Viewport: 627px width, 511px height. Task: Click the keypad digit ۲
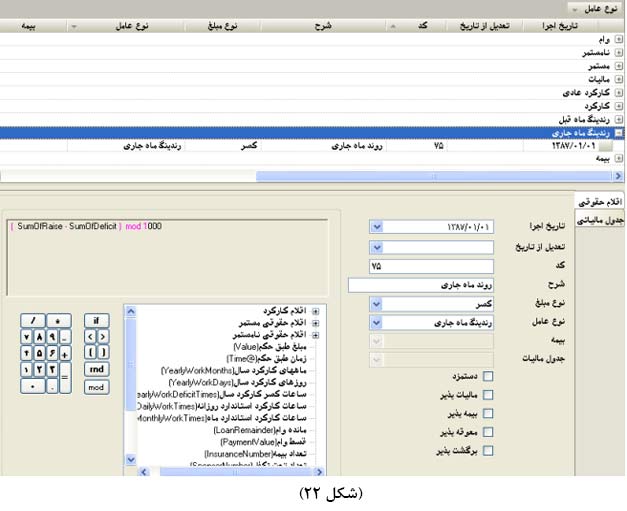(x=39, y=369)
